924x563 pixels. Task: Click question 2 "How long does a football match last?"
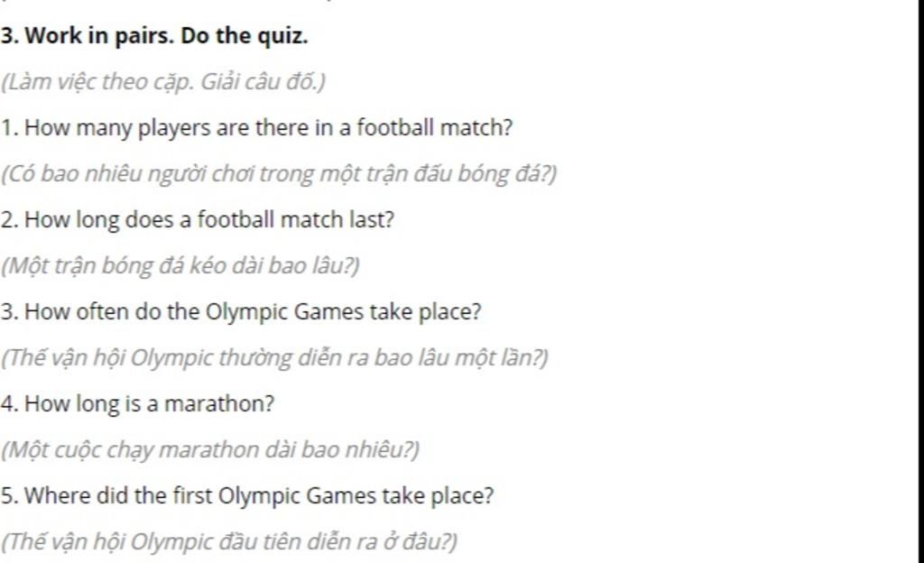[x=197, y=219]
